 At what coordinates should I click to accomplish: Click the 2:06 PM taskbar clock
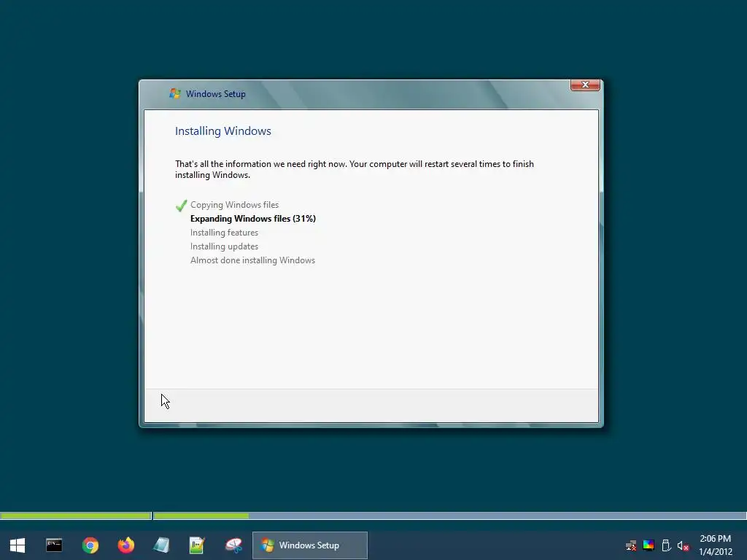[x=715, y=539]
